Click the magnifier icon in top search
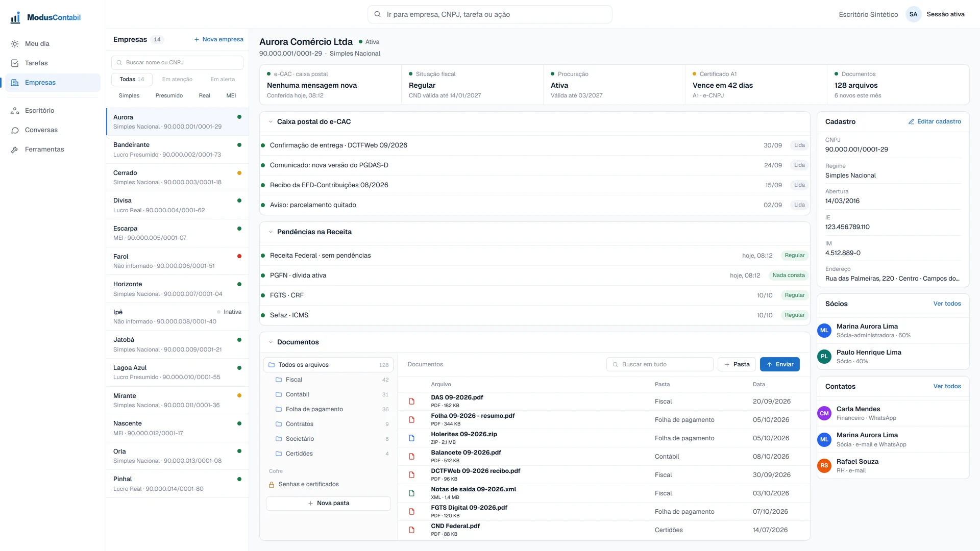 [378, 14]
